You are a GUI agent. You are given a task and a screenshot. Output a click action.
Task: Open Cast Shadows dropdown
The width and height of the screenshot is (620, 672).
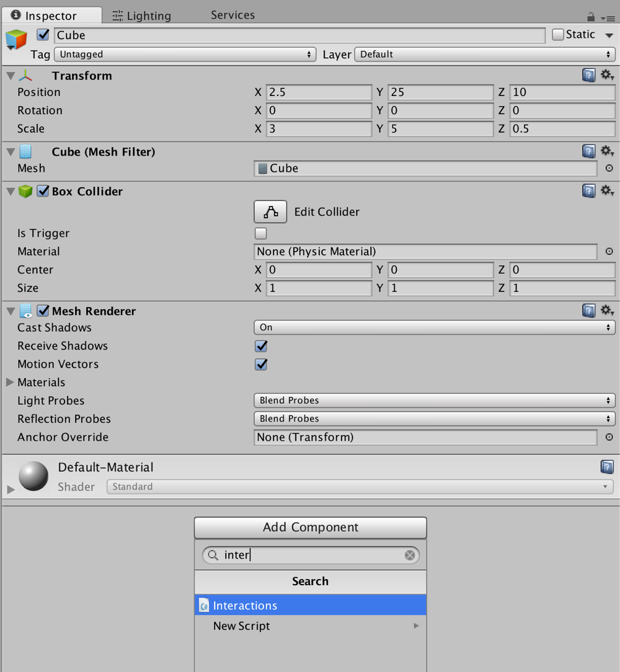point(435,327)
